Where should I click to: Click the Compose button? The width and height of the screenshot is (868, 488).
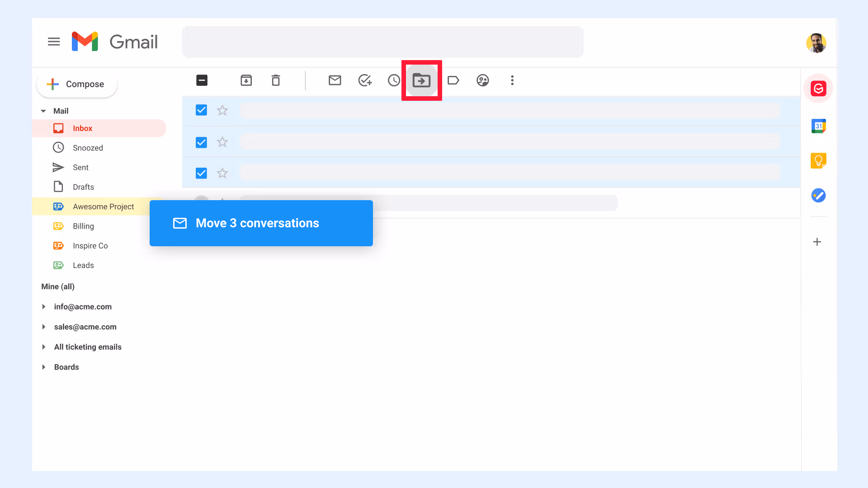pos(77,84)
